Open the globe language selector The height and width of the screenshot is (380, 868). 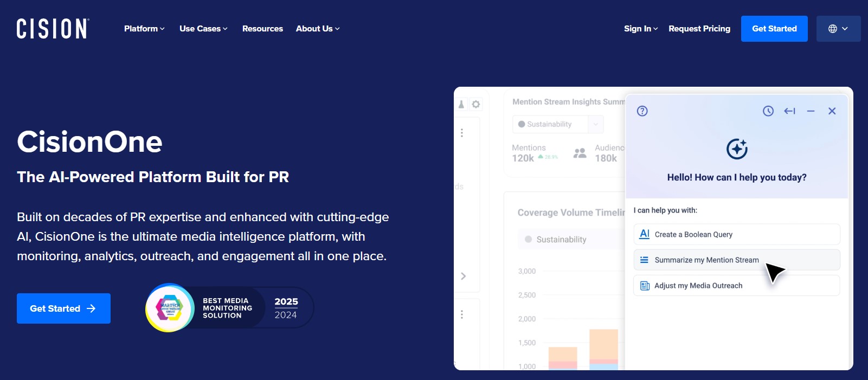point(838,29)
